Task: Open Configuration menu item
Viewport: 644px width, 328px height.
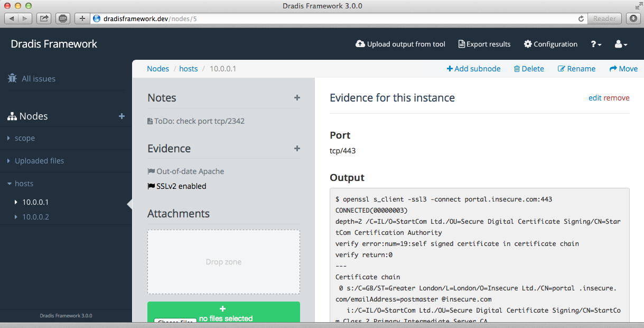Action: click(x=550, y=44)
